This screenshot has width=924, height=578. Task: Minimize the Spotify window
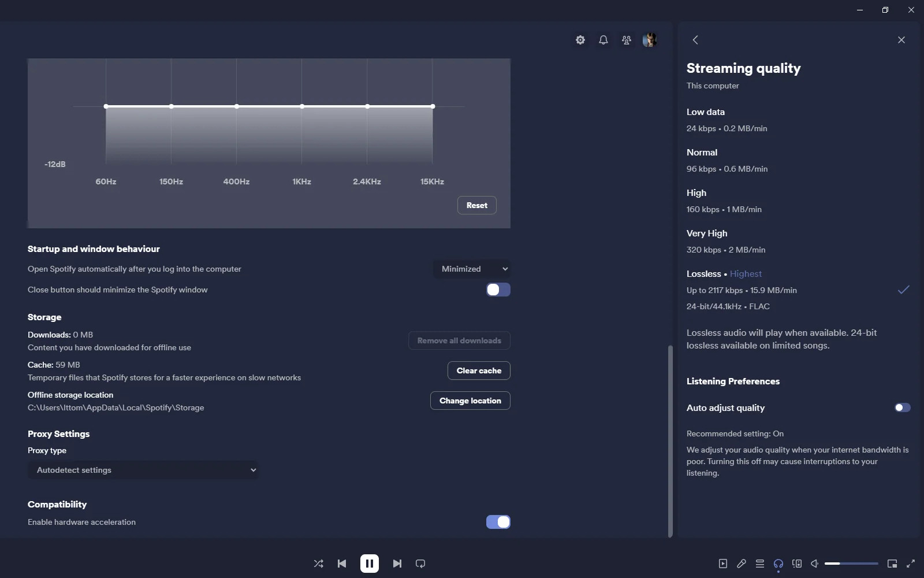[x=860, y=10]
